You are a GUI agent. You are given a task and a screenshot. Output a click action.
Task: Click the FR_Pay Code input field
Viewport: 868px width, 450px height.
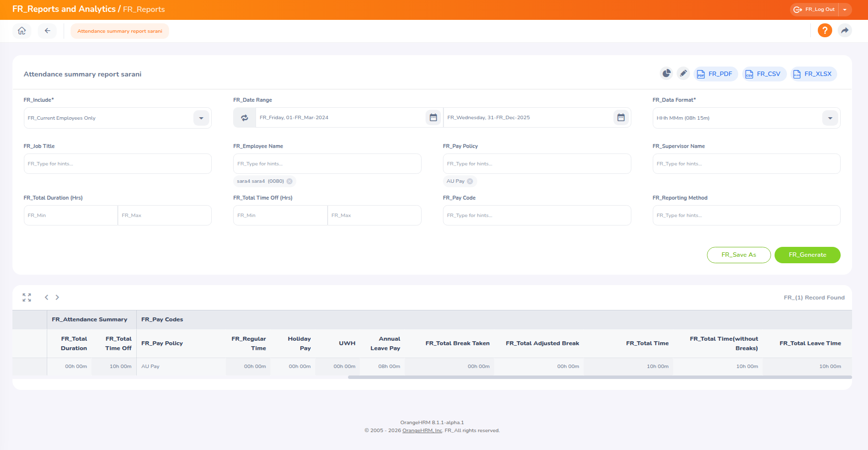[x=537, y=216]
